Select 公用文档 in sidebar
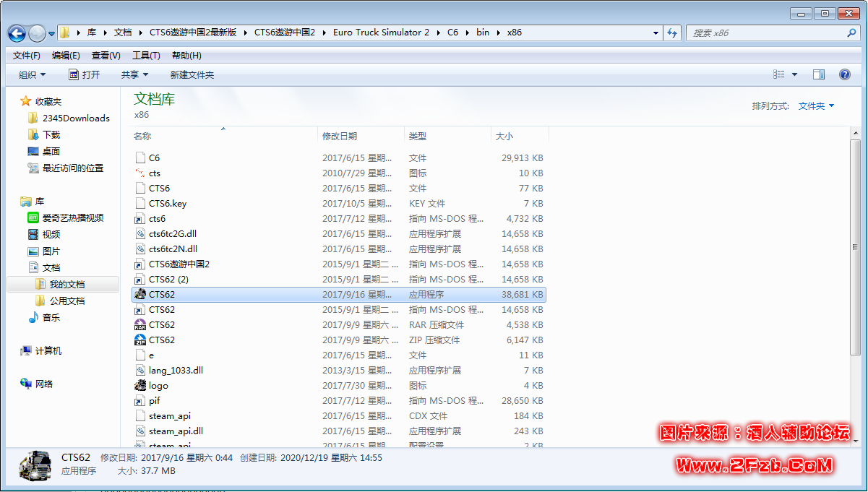The image size is (868, 492). [x=60, y=301]
